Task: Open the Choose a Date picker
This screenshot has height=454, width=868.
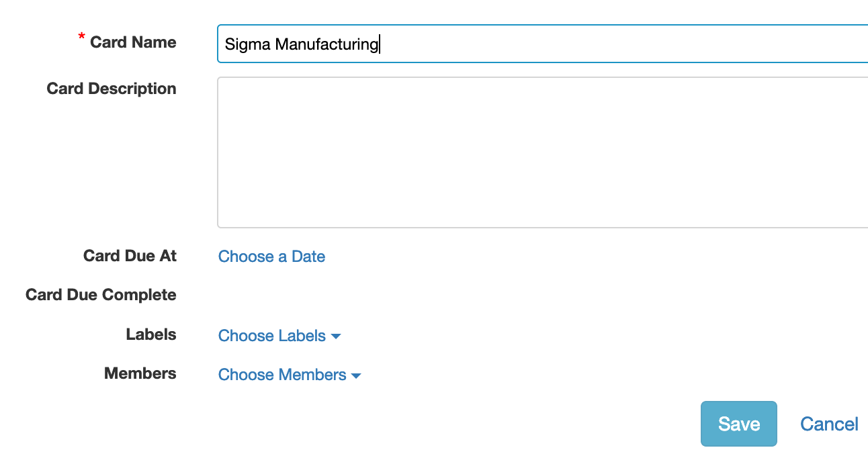Action: [x=271, y=257]
